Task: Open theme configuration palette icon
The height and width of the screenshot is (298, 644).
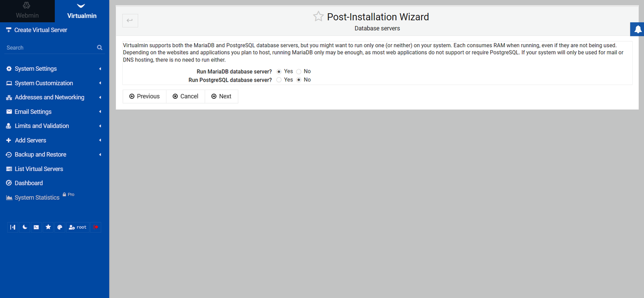Action: click(60, 227)
